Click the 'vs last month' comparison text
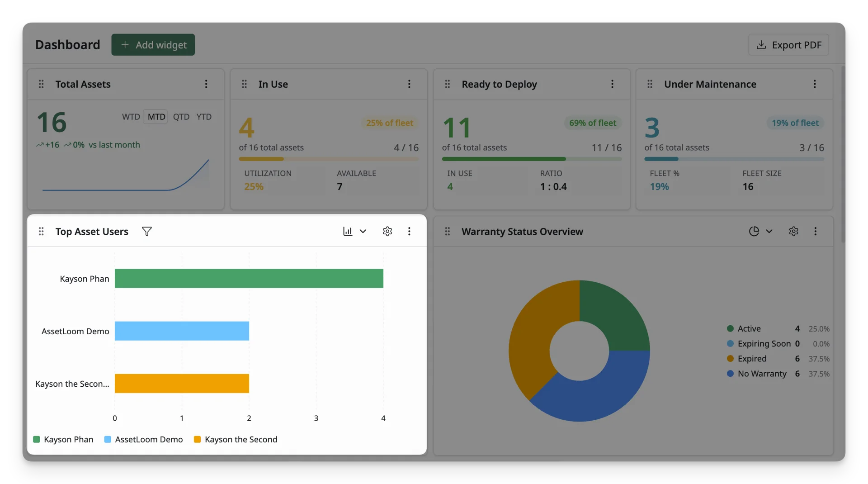This screenshot has width=868, height=484. 114,145
